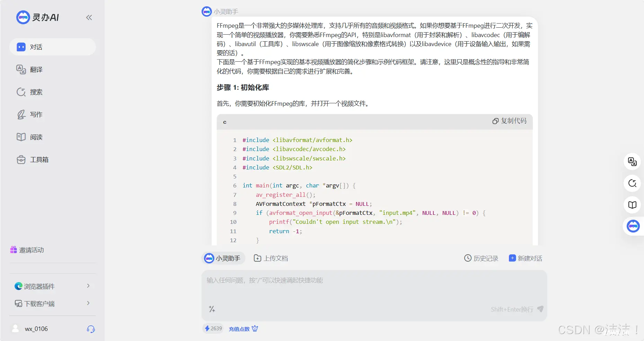Click the upload icon of 上传文档
Image resolution: width=644 pixels, height=341 pixels.
point(258,258)
